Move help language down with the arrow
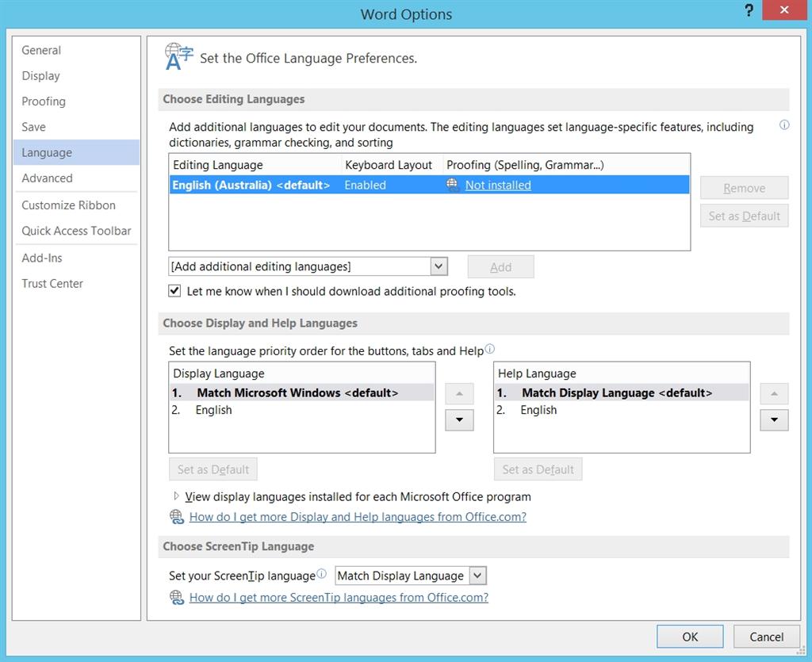Viewport: 812px width, 662px height. pyautogui.click(x=774, y=419)
